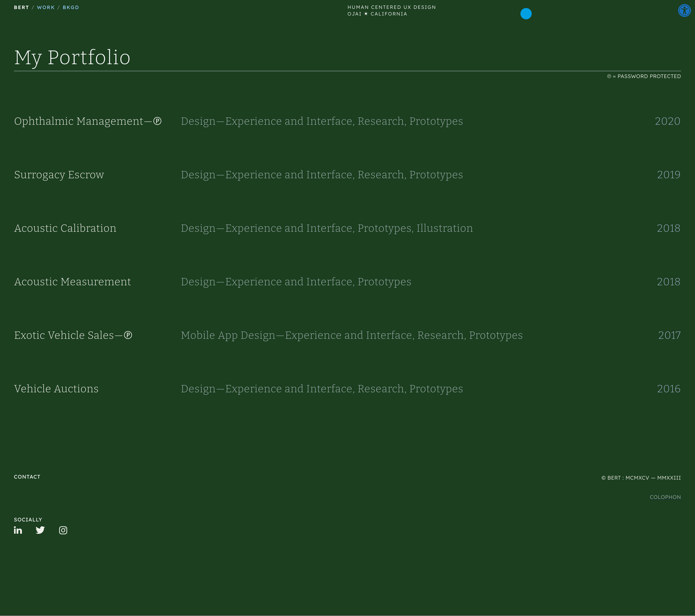Click the 2020 year text
Image resolution: width=695 pixels, height=616 pixels.
(667, 121)
